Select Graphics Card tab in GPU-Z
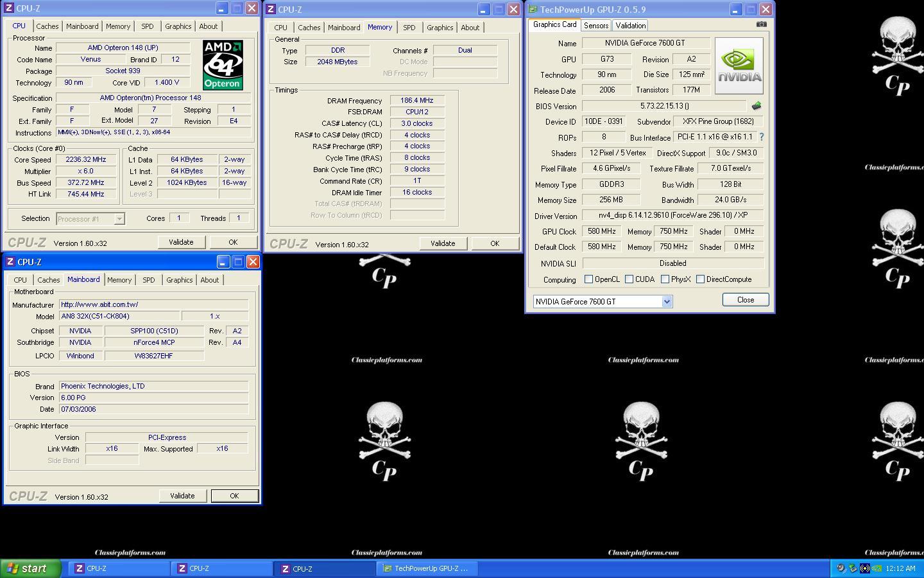 pos(554,24)
